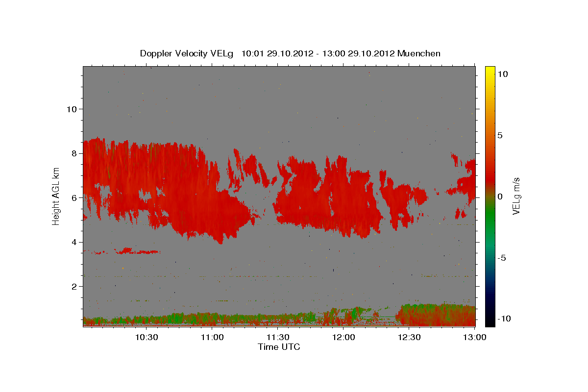
Task: Click the '10:30' time axis label
Action: [x=147, y=338]
